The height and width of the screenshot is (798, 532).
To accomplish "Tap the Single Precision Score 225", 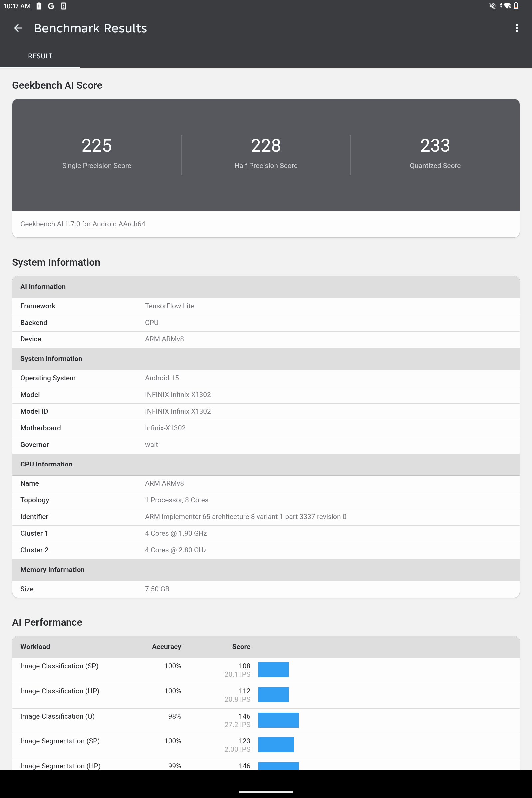I will (97, 146).
